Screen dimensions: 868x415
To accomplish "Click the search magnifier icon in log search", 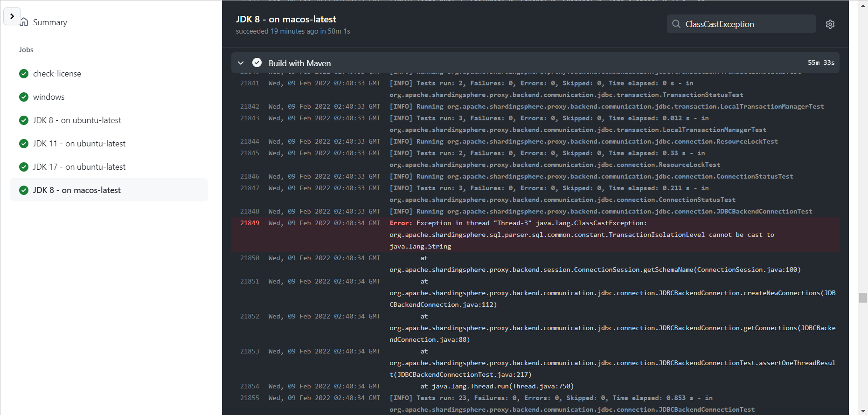I will coord(676,24).
